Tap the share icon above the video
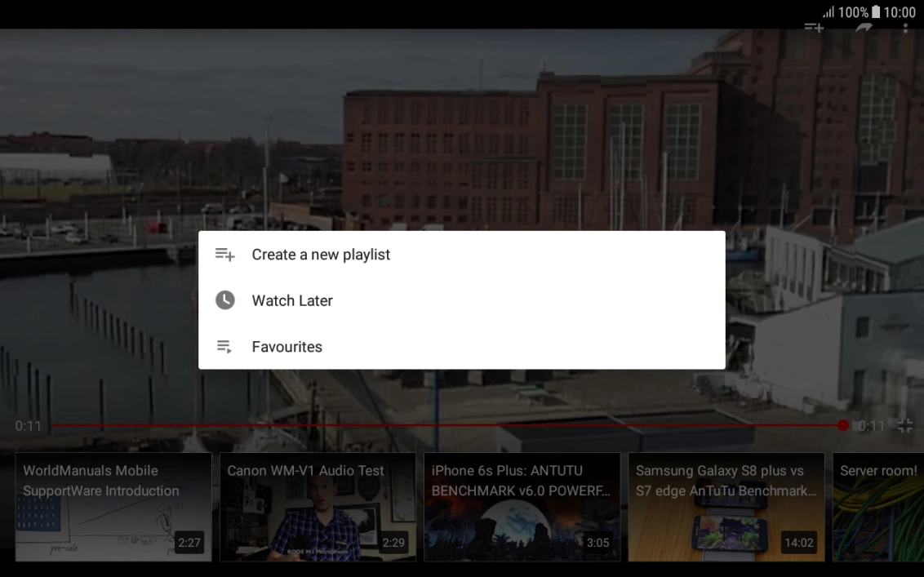Image resolution: width=924 pixels, height=577 pixels. click(863, 27)
